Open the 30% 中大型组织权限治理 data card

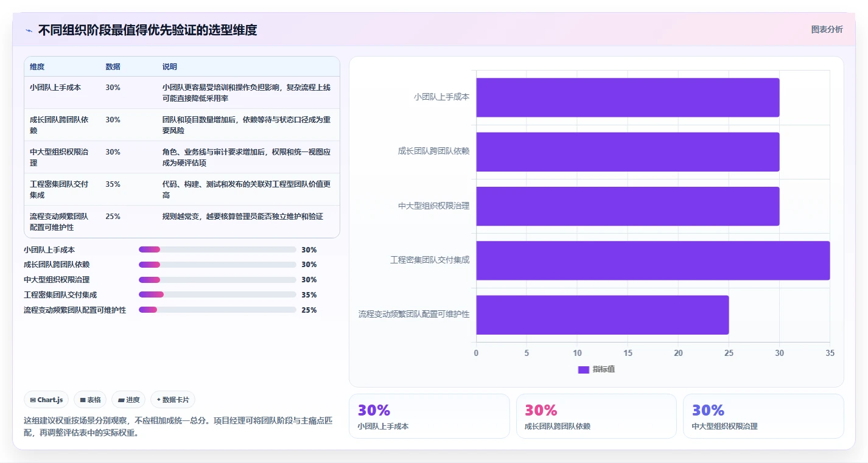(x=763, y=416)
